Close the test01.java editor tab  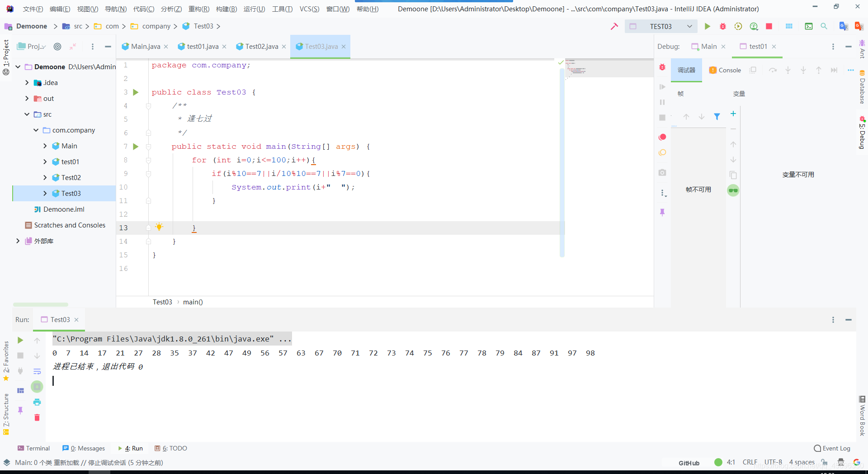pyautogui.click(x=224, y=47)
